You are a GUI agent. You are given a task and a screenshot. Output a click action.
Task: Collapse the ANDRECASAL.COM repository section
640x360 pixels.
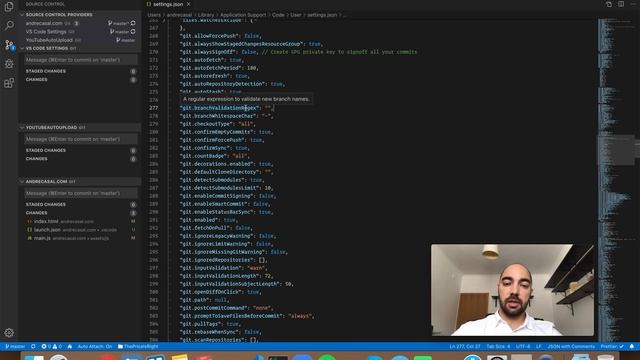point(80,181)
